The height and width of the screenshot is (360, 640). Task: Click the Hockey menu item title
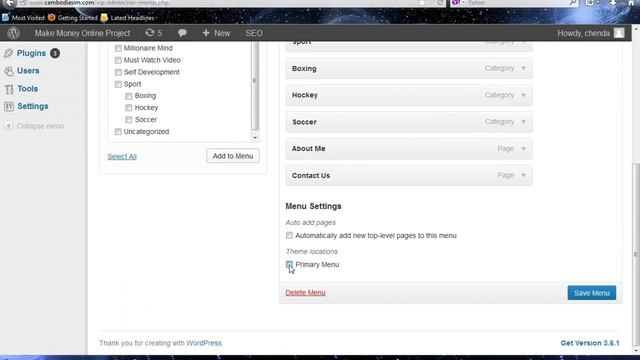tap(304, 95)
